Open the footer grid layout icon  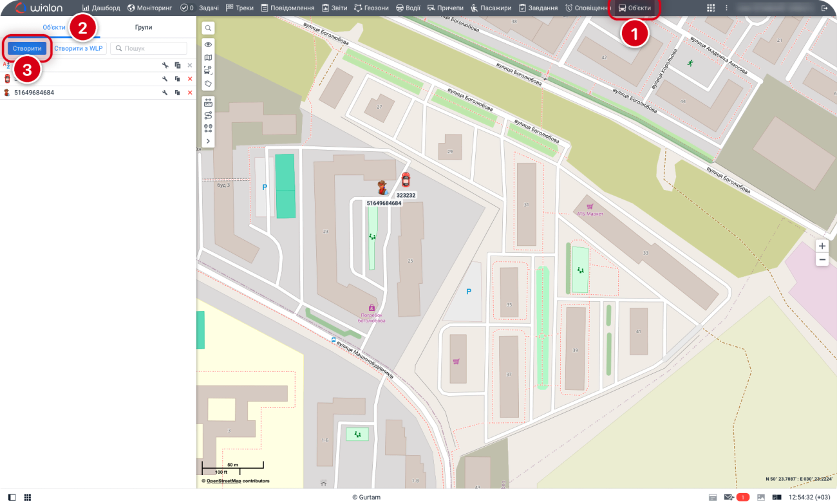click(x=28, y=498)
